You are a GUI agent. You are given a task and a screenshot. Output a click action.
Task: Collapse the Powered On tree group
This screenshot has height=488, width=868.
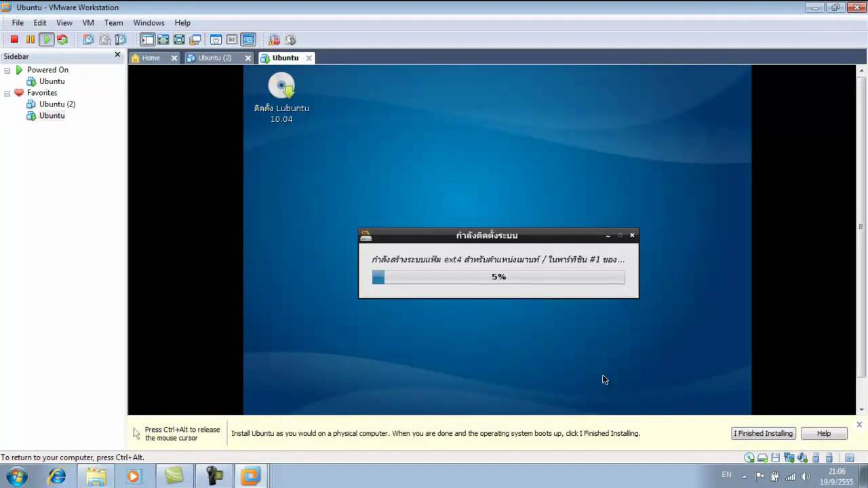[7, 70]
